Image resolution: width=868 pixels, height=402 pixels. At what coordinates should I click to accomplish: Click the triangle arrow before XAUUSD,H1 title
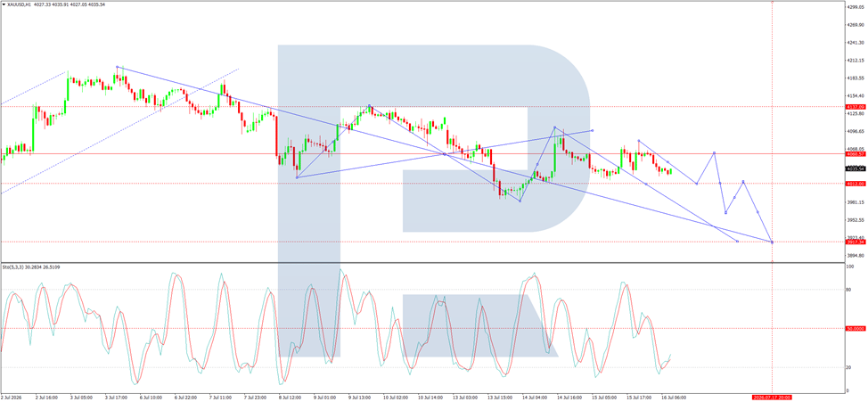(x=4, y=4)
